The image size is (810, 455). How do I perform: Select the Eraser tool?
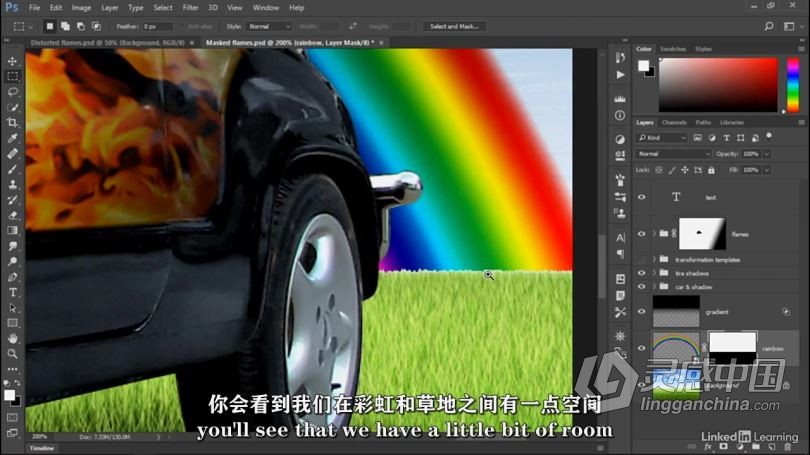coord(12,215)
